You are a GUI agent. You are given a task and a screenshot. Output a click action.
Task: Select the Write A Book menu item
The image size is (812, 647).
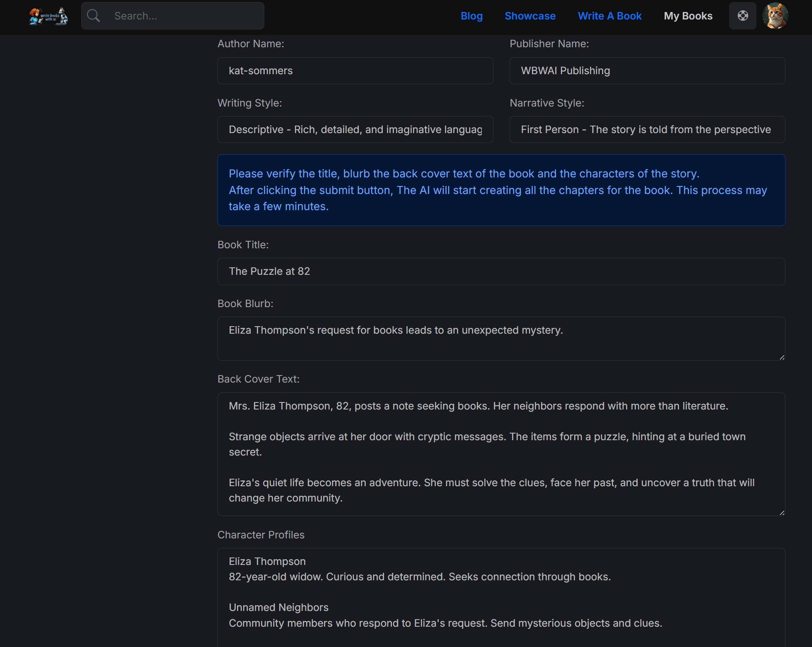coord(610,16)
